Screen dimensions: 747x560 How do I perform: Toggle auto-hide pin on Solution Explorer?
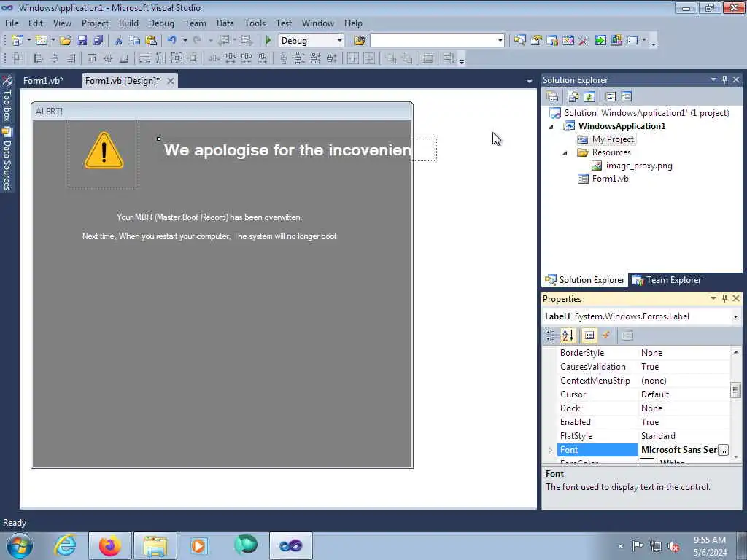(x=724, y=79)
